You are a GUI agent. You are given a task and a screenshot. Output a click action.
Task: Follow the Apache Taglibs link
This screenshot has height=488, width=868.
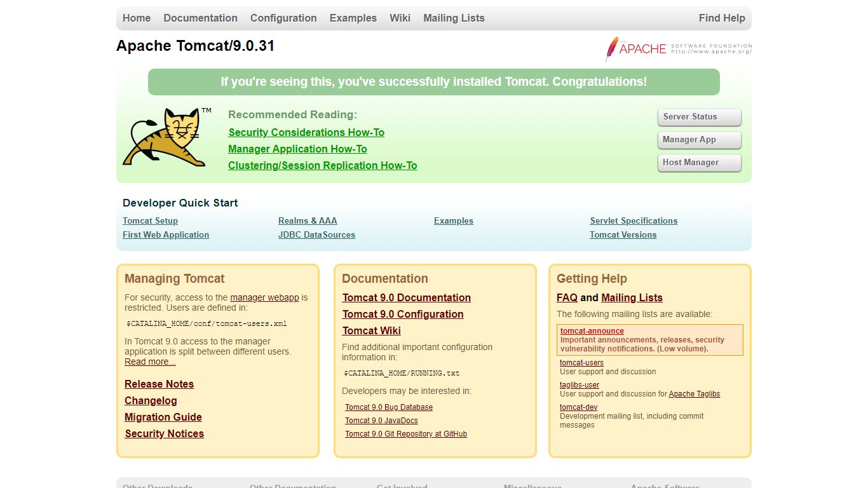pyautogui.click(x=695, y=394)
